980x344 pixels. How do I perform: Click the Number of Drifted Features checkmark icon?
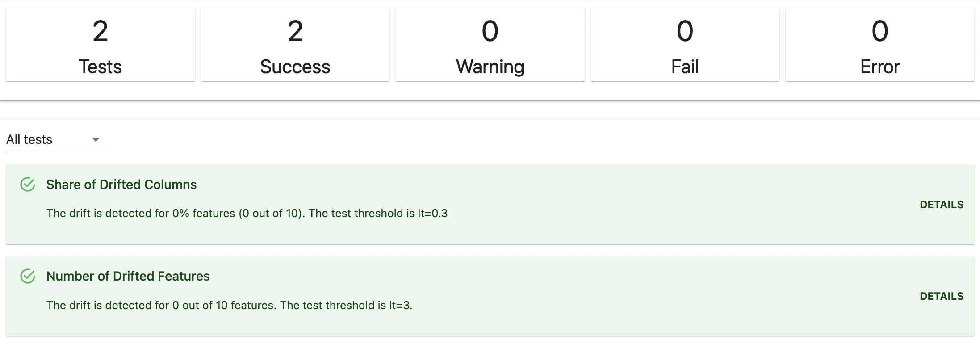[28, 276]
